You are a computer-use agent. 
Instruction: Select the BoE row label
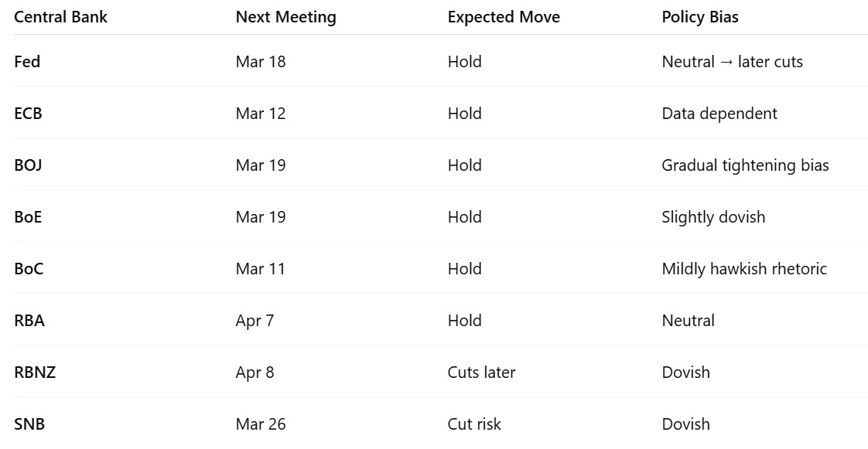[x=28, y=217]
